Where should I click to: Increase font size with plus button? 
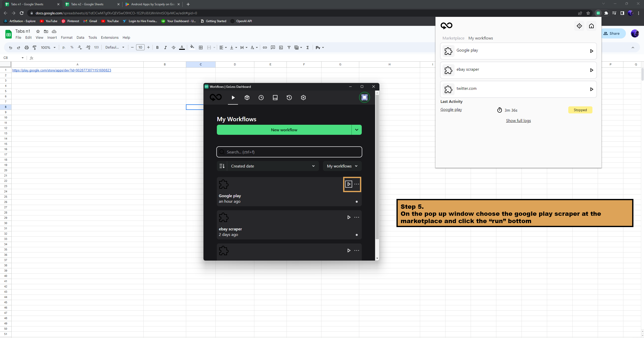tap(148, 48)
